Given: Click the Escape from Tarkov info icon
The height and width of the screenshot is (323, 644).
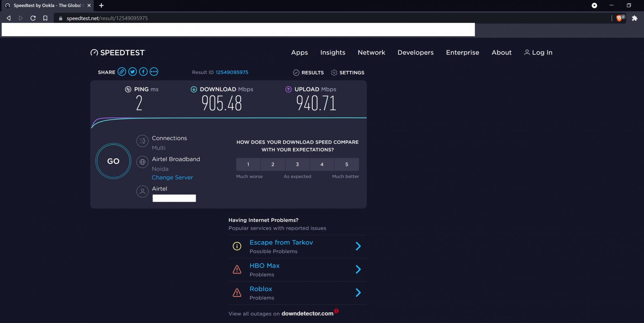Looking at the screenshot, I should [x=237, y=246].
